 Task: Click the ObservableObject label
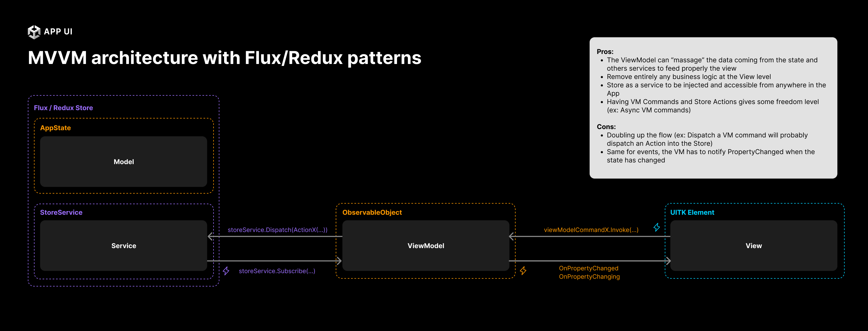(x=372, y=213)
